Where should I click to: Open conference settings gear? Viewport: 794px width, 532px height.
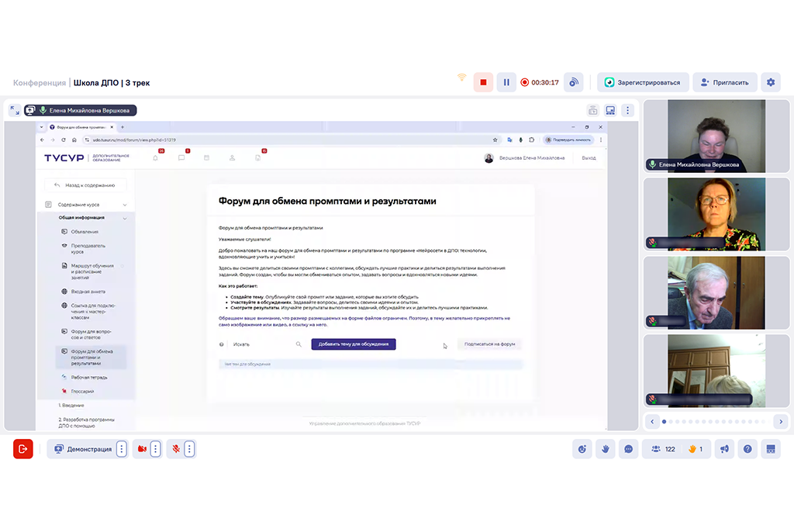pyautogui.click(x=770, y=82)
